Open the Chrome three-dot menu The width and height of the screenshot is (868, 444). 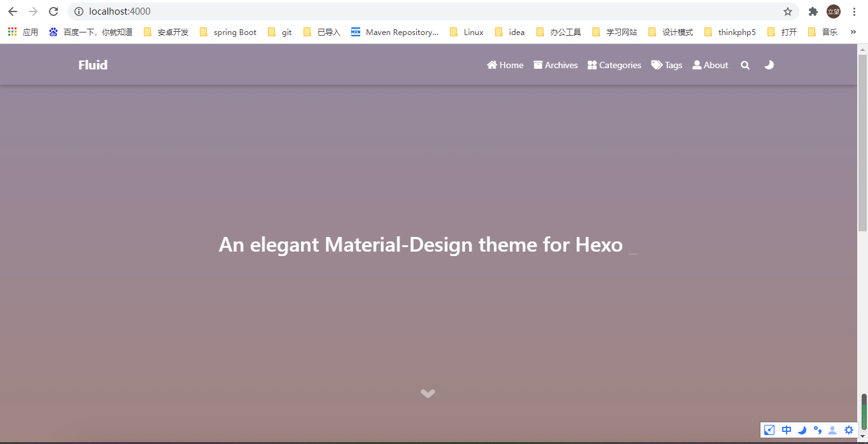click(x=855, y=11)
